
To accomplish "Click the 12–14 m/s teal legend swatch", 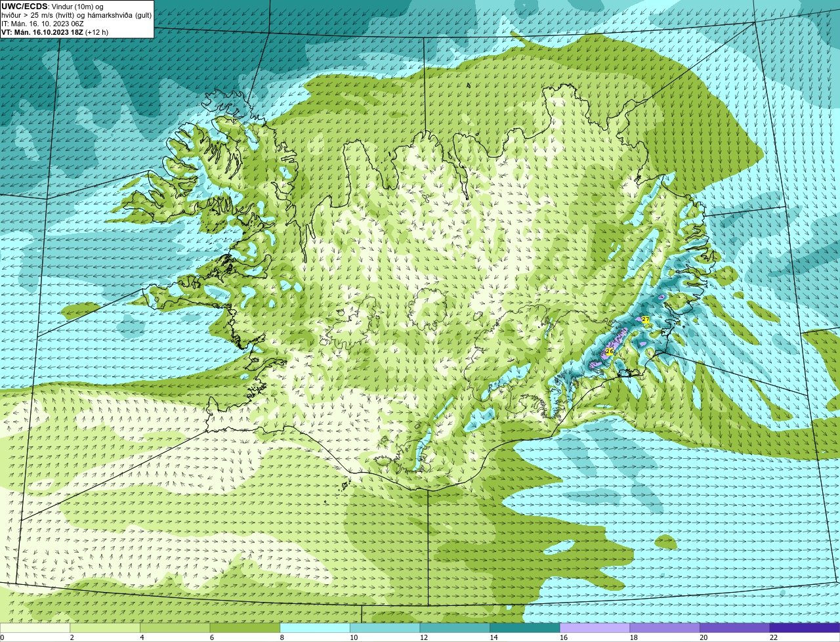I will click(455, 628).
